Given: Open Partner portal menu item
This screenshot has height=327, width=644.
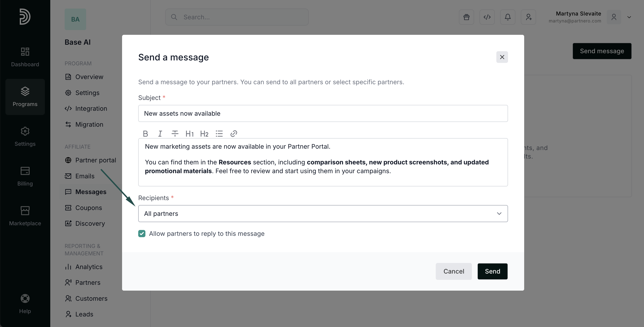Looking at the screenshot, I should tap(96, 160).
